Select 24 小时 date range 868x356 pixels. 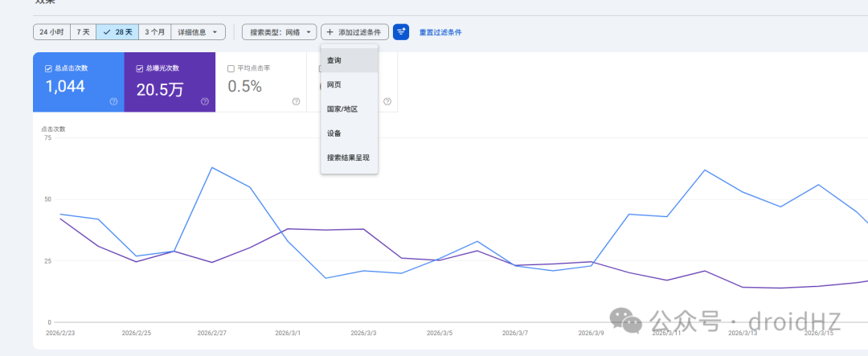coord(51,32)
